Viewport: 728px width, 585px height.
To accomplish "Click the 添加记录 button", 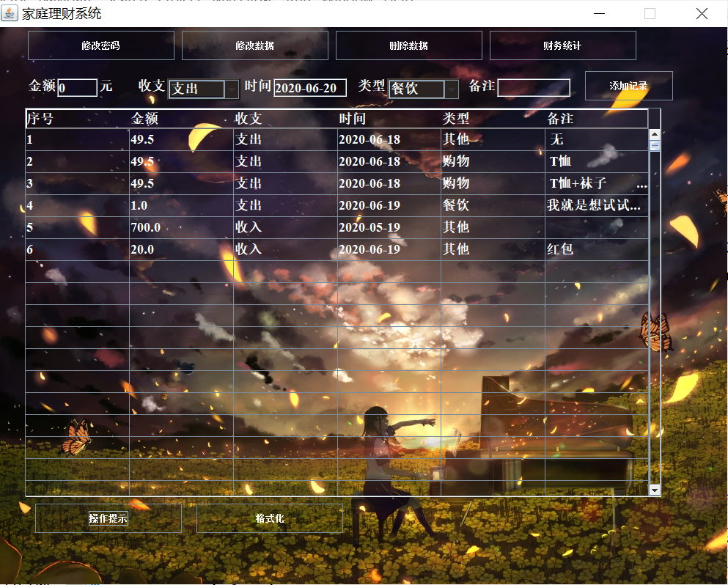I will (x=628, y=86).
